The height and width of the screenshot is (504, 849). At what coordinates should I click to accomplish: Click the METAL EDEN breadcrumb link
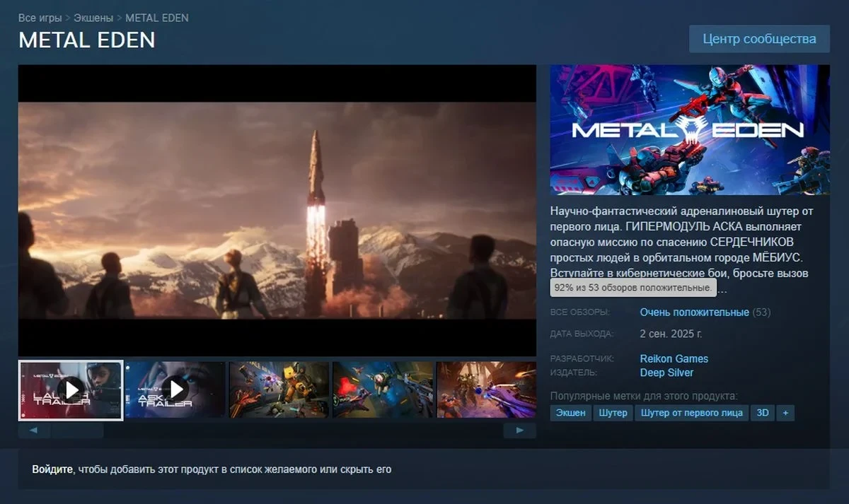157,18
